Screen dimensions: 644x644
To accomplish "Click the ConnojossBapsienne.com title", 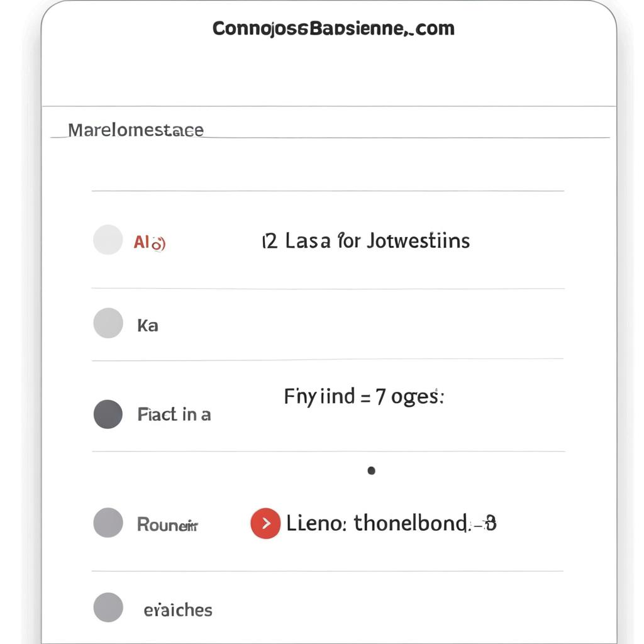I will click(333, 29).
